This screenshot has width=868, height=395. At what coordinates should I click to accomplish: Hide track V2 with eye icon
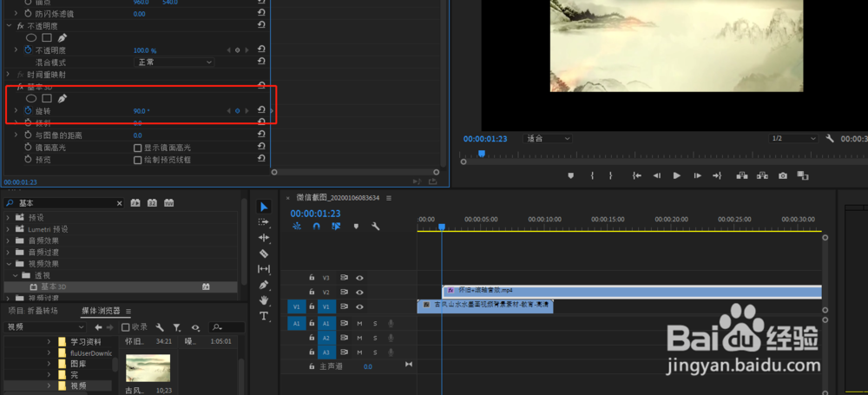coord(360,292)
